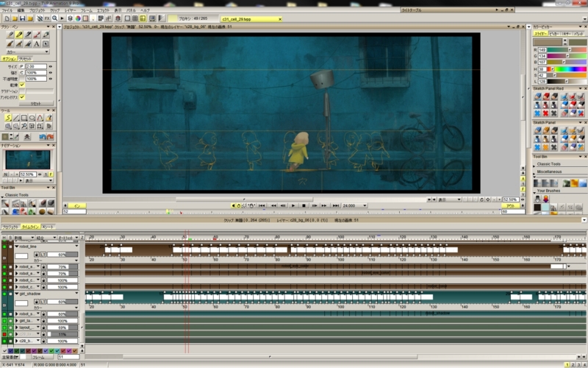Switch to the プロジェクト tab in the bottom panel
This screenshot has height=368, width=588.
(10, 227)
